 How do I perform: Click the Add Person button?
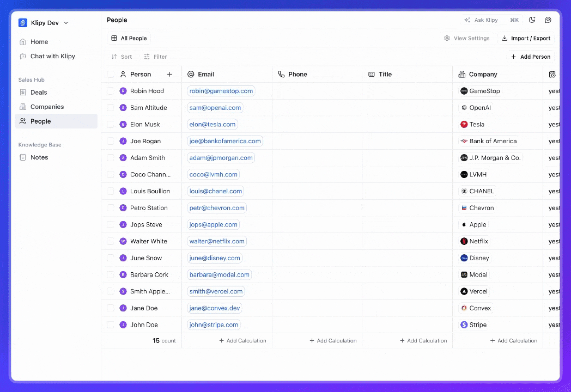tap(531, 57)
